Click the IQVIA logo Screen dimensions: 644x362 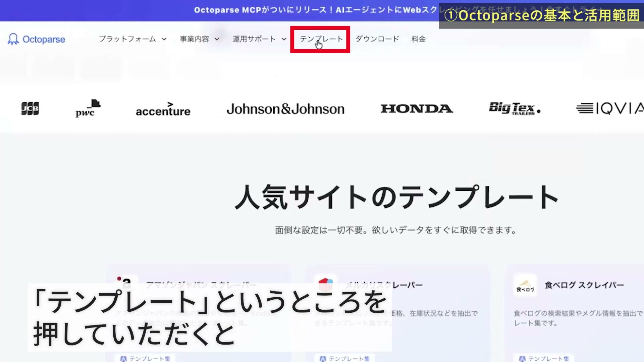(610, 108)
